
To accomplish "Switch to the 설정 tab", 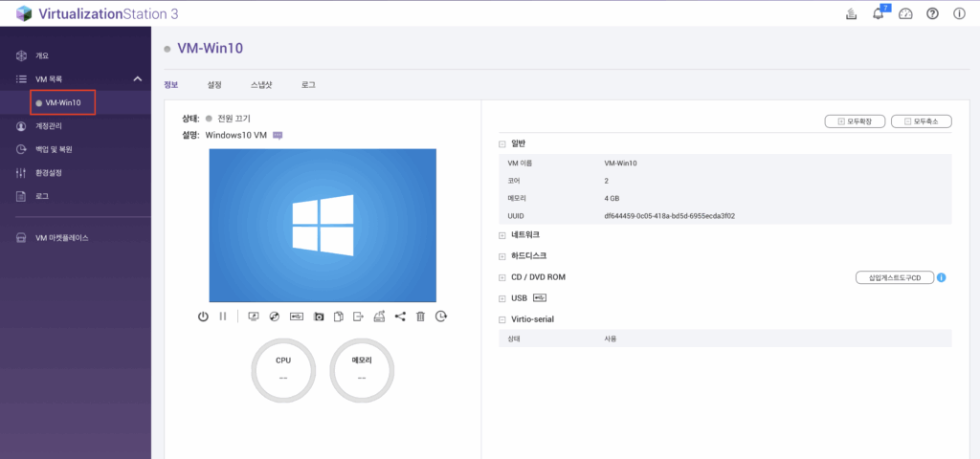I will click(214, 85).
